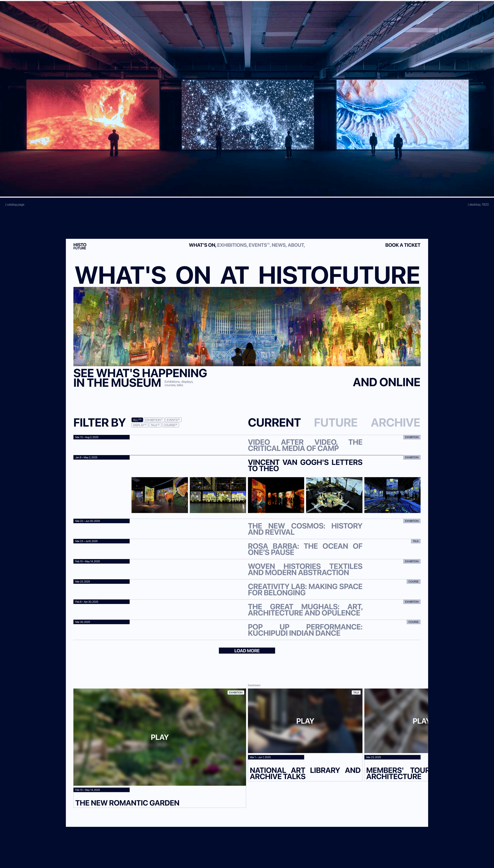This screenshot has width=494, height=868.
Task: Expand Video After Video exhibition row
Action: pyautogui.click(x=305, y=445)
